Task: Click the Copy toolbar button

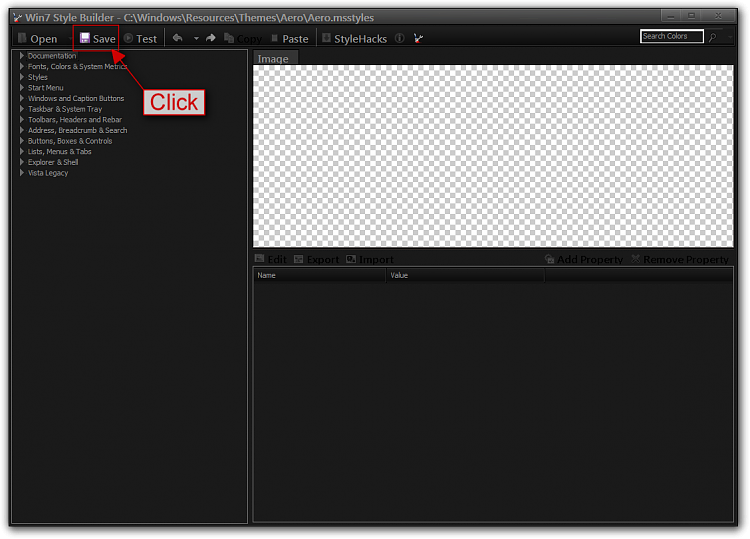Action: 243,39
